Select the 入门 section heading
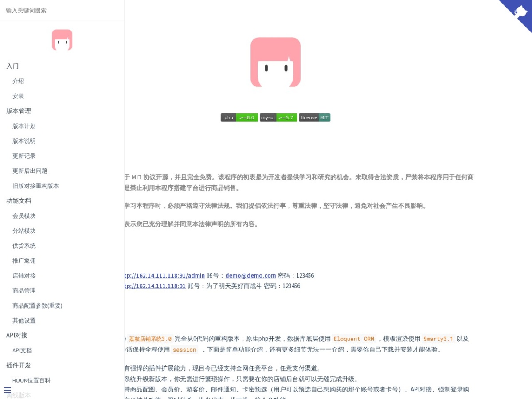This screenshot has height=399, width=532. [x=12, y=66]
